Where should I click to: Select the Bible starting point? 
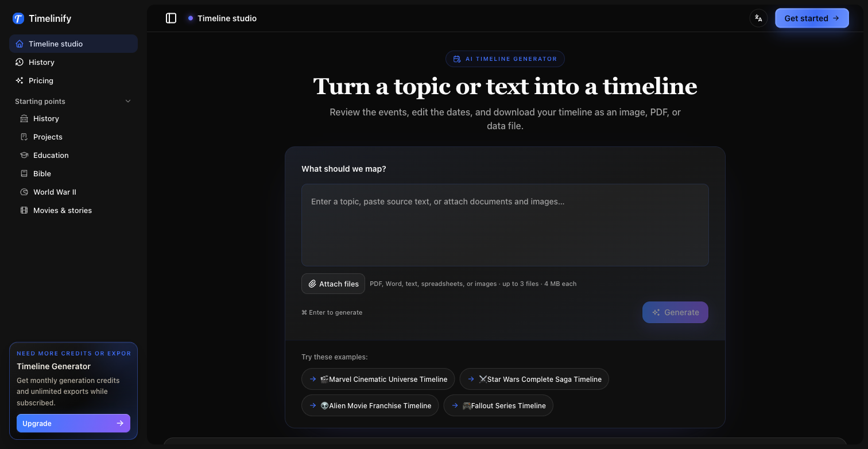76,173
